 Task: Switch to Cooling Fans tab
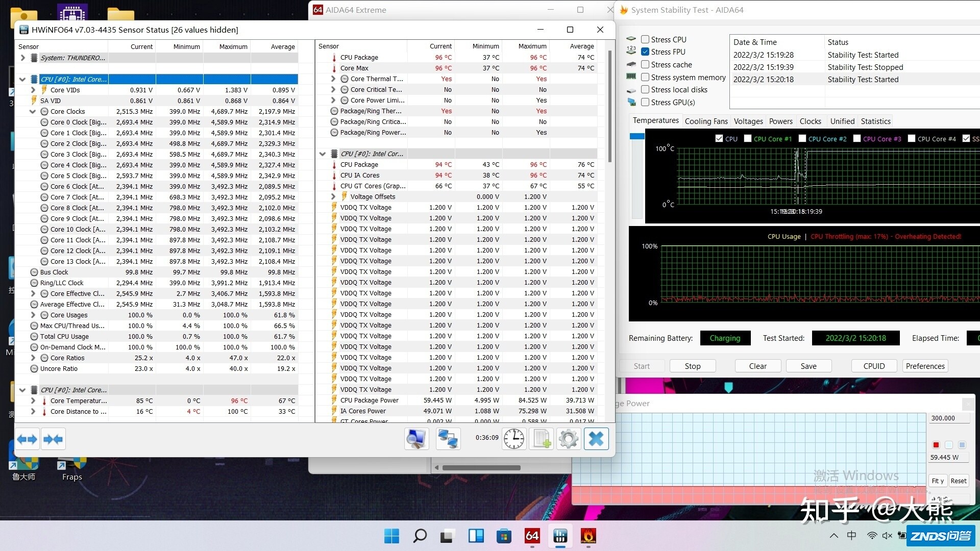(x=706, y=121)
